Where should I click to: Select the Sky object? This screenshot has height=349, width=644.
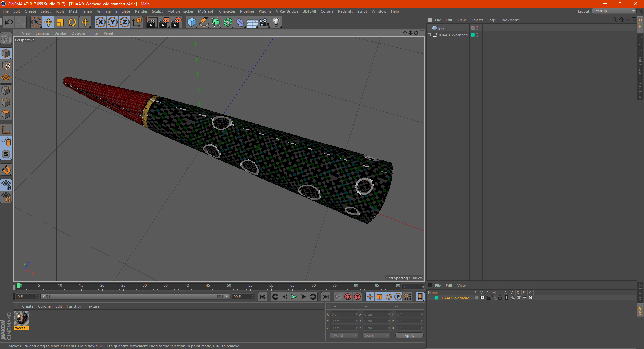441,28
